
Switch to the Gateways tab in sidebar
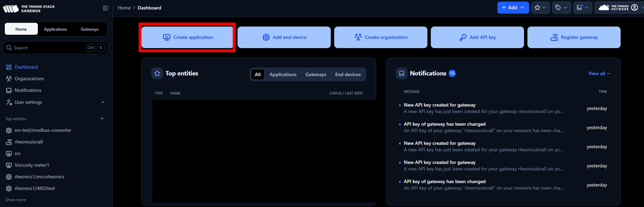pyautogui.click(x=89, y=29)
